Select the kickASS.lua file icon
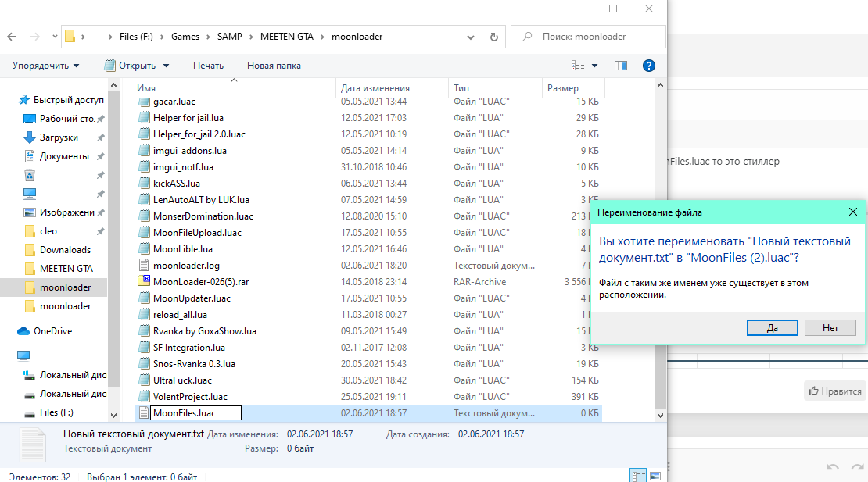 click(x=144, y=184)
